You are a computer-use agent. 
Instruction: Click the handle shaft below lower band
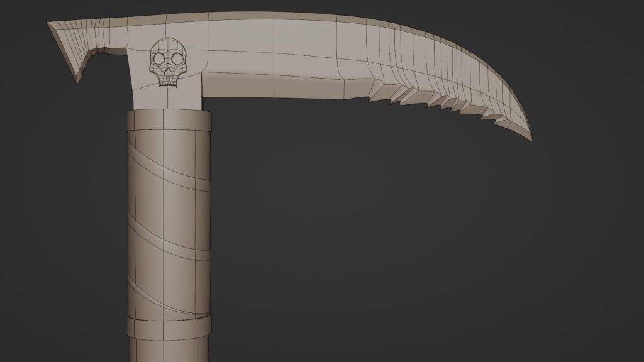pyautogui.click(x=169, y=351)
